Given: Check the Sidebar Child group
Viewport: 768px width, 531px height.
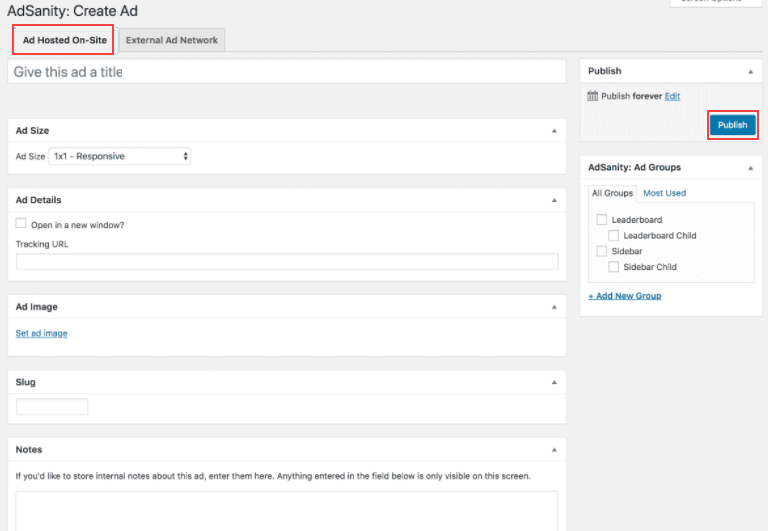Looking at the screenshot, I should (613, 267).
